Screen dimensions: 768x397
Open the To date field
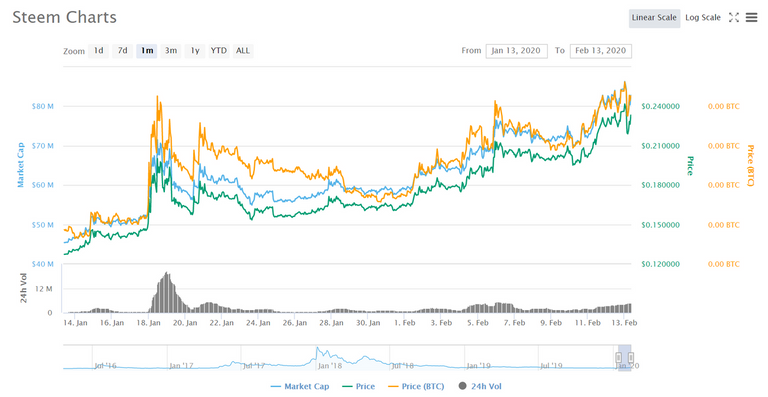click(600, 51)
